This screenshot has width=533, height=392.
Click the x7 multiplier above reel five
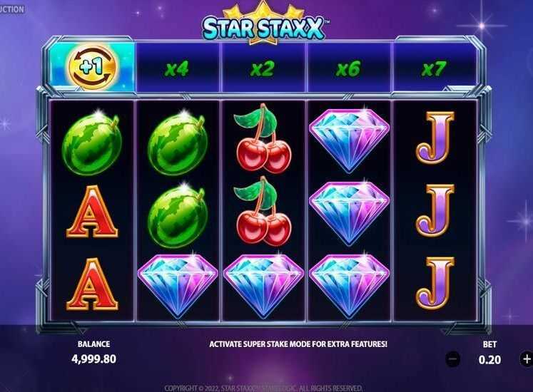433,69
